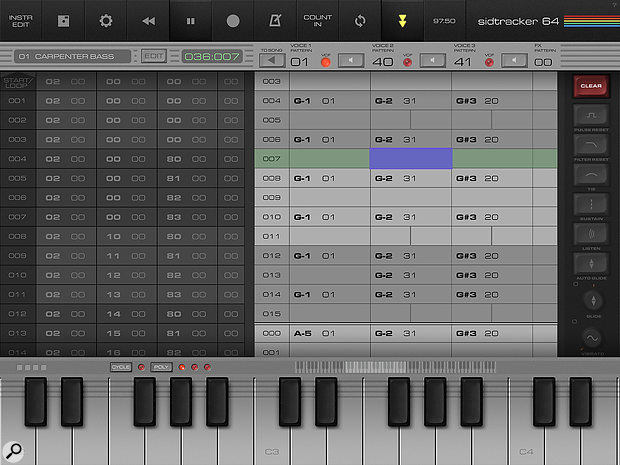Viewport: 620px width, 465px height.
Task: Click the 036:007 position counter
Action: 212,56
